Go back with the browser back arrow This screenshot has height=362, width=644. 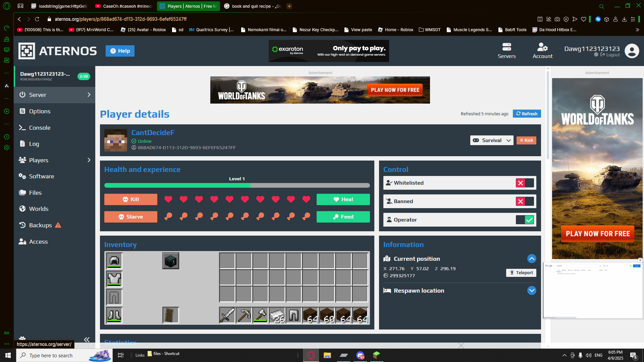19,19
